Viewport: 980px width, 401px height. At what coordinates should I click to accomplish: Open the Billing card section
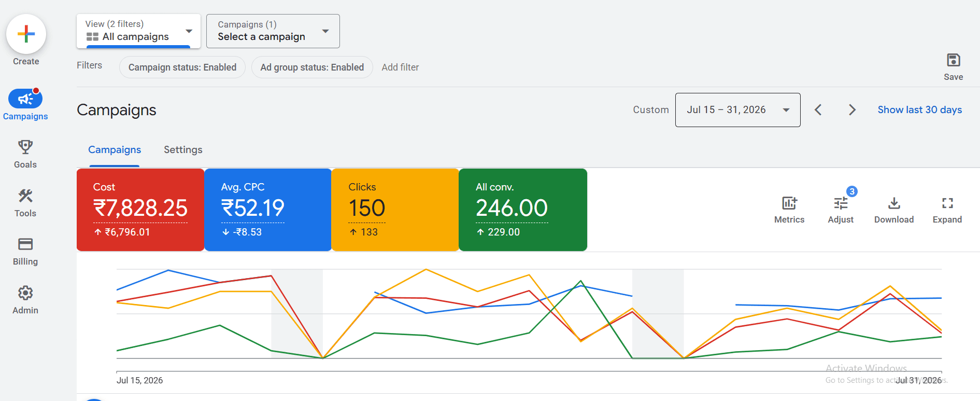tap(25, 252)
